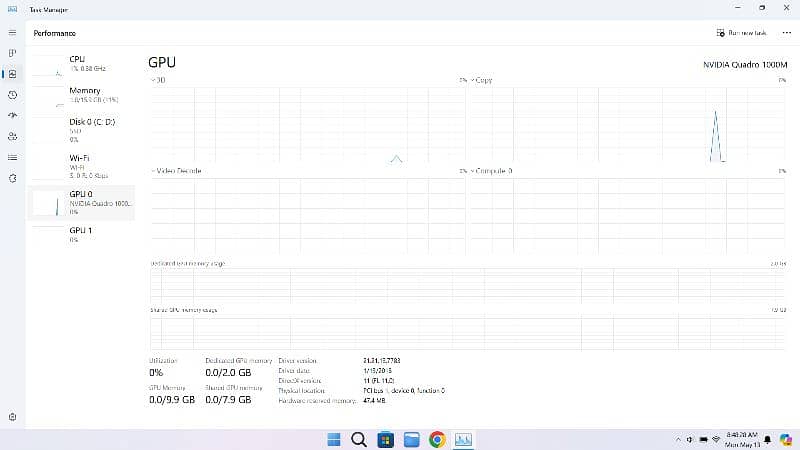Viewport: 800px width, 450px height.
Task: Open the Services page icon
Action: [x=12, y=179]
